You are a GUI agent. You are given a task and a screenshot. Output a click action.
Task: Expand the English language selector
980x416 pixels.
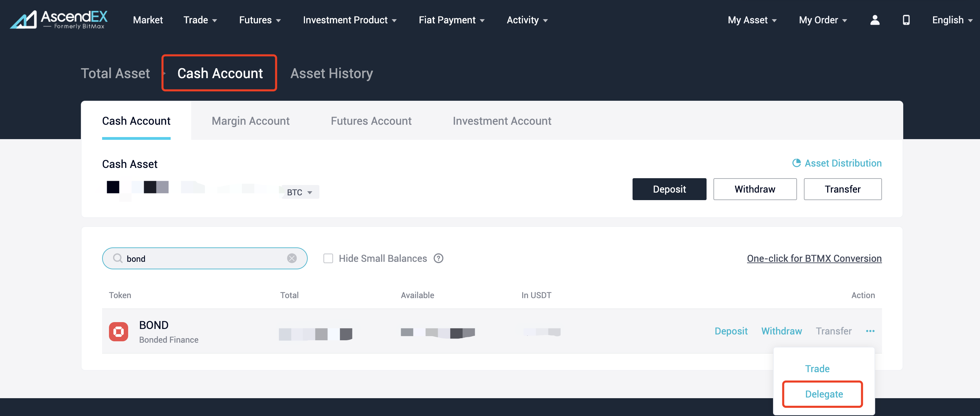click(952, 20)
